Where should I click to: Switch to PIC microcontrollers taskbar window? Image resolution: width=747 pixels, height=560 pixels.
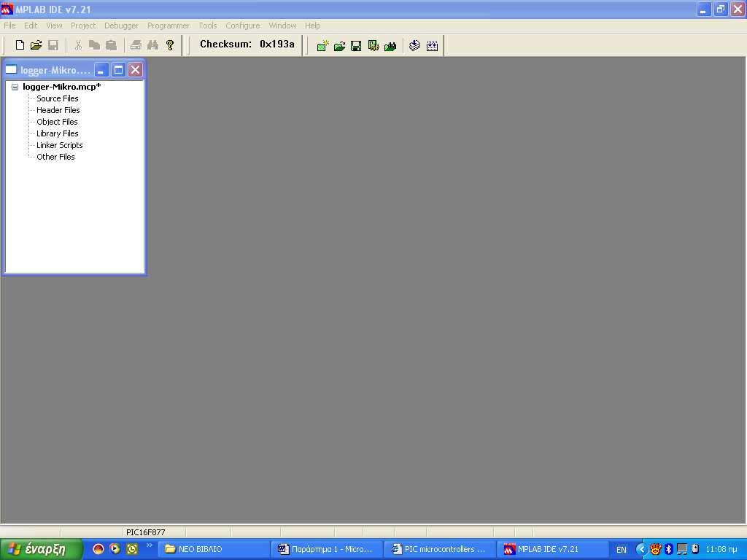pos(440,550)
